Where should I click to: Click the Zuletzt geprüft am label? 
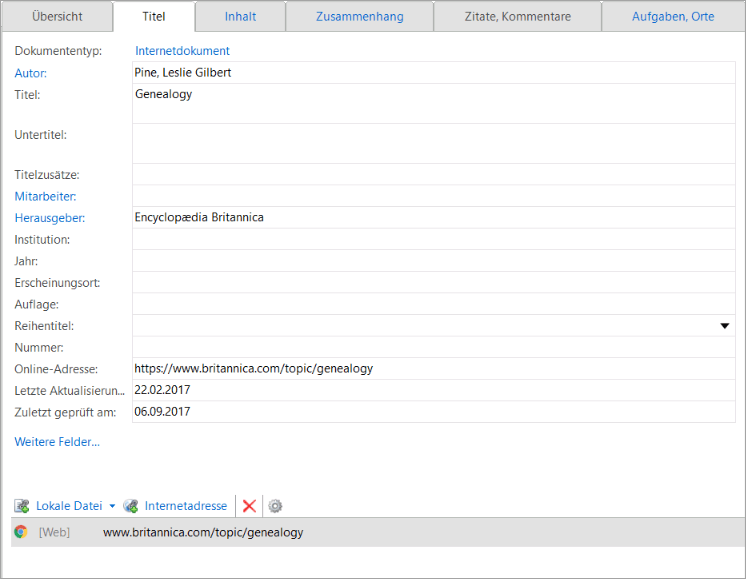pos(65,412)
